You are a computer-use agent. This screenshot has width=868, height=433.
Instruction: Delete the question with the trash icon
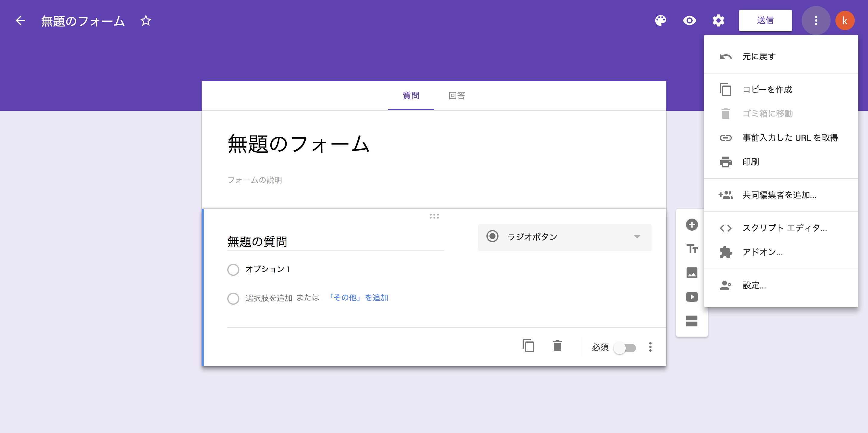click(557, 346)
